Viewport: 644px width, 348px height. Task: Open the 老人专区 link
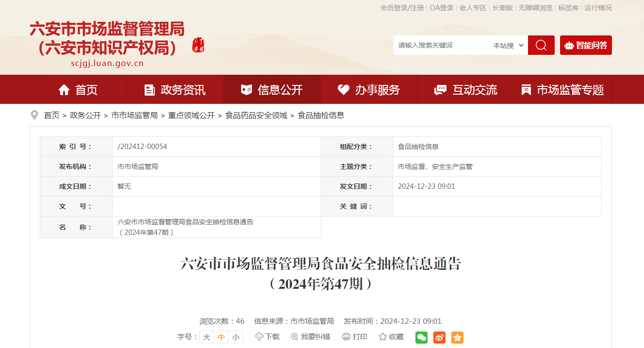[x=473, y=8]
